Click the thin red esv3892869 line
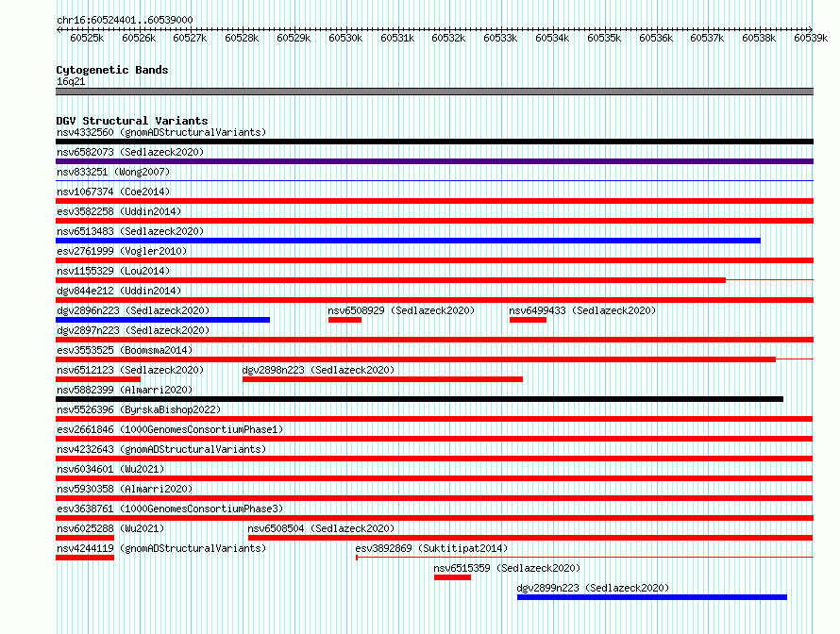840x634 pixels. (x=584, y=558)
